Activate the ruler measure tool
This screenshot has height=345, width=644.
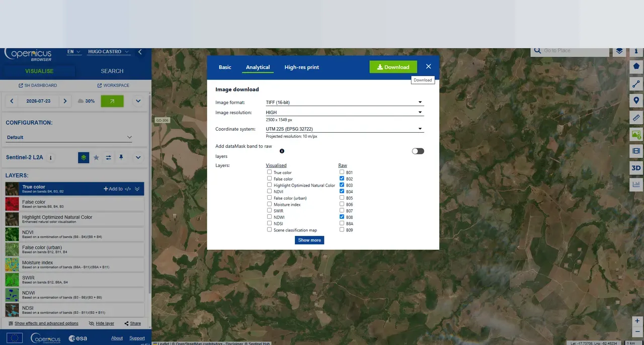[636, 118]
